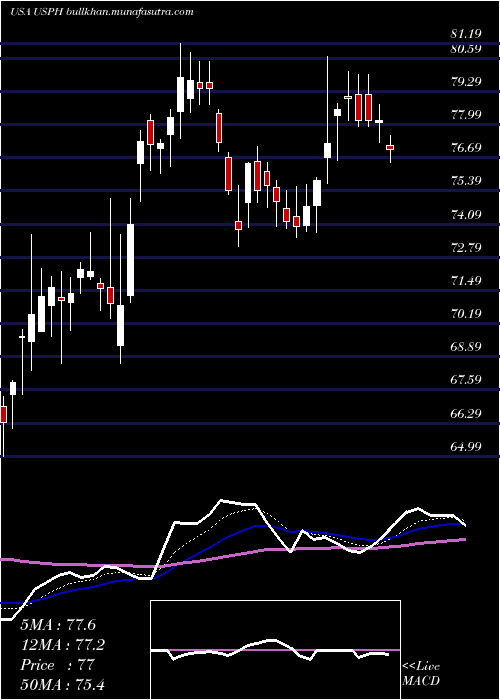This screenshot has height=700, width=500.
Task: Click the 72.79 price axis label
Action: [x=466, y=248]
